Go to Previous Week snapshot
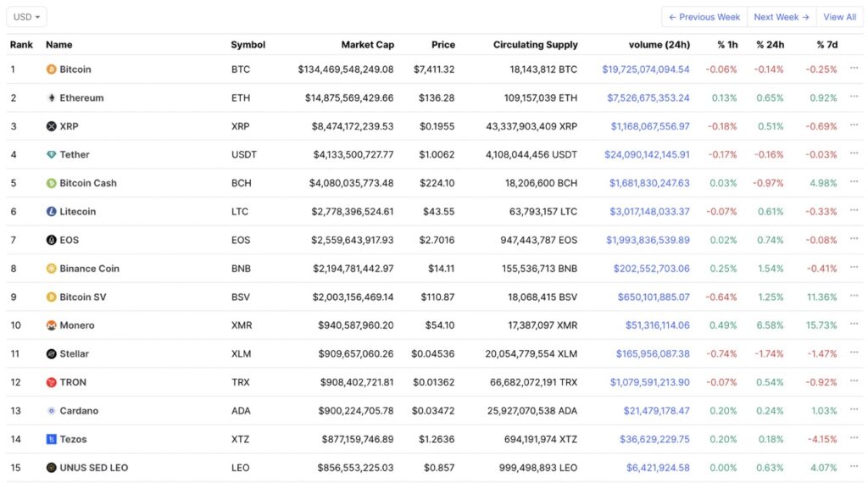This screenshot has height=483, width=868. 704,17
